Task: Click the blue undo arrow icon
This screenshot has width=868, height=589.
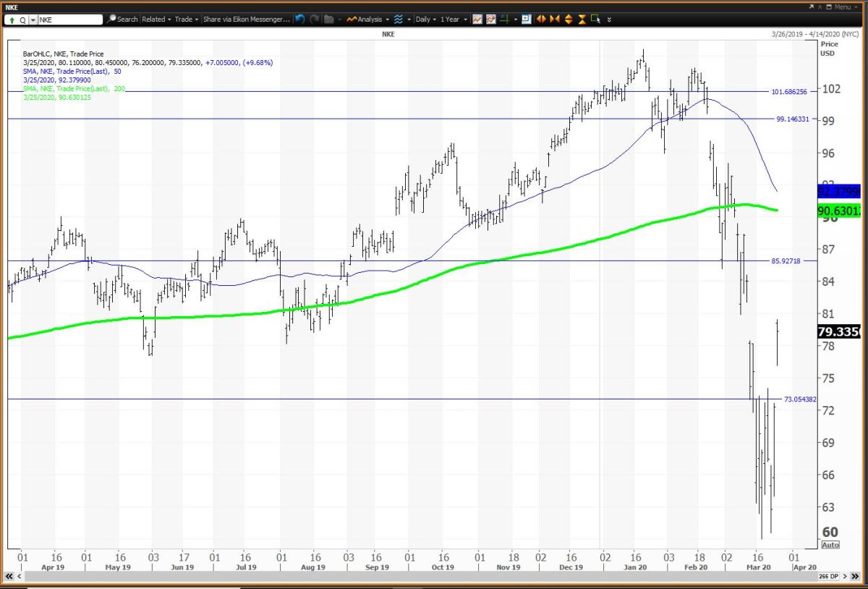Action: [300, 20]
